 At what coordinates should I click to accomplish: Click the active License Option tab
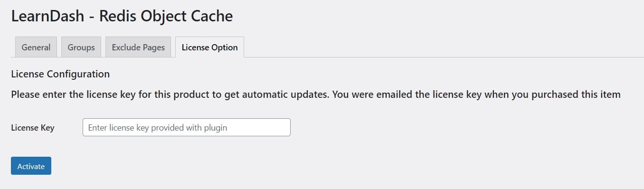[209, 47]
